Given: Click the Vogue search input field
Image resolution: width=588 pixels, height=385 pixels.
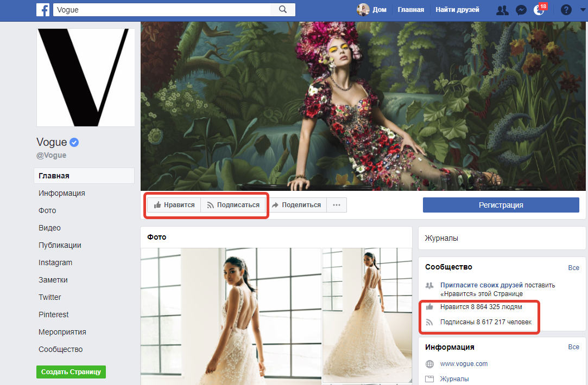Looking at the screenshot, I should point(162,10).
